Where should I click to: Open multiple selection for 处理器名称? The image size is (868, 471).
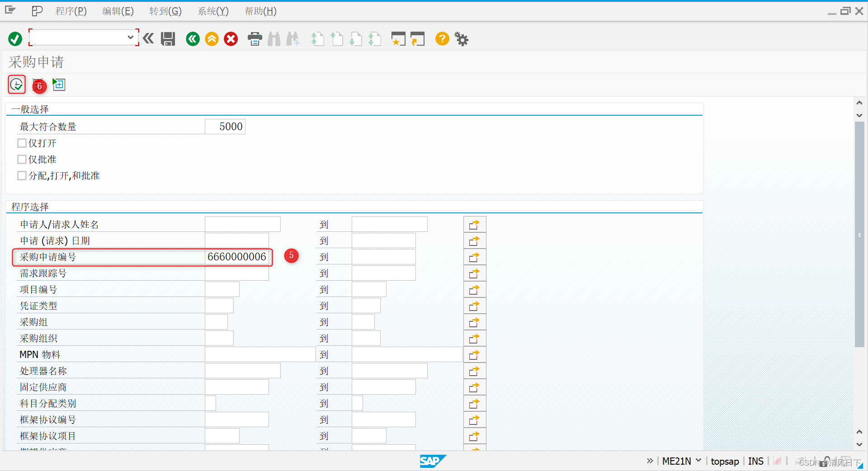475,371
